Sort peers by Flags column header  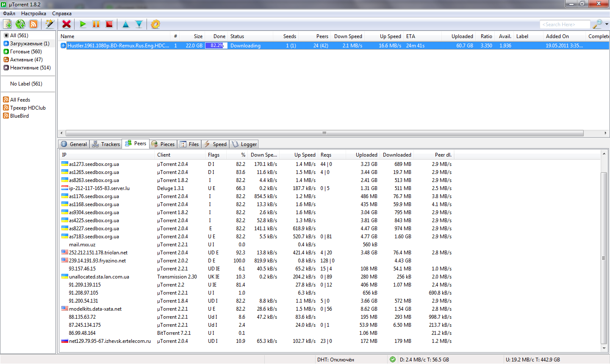click(216, 155)
